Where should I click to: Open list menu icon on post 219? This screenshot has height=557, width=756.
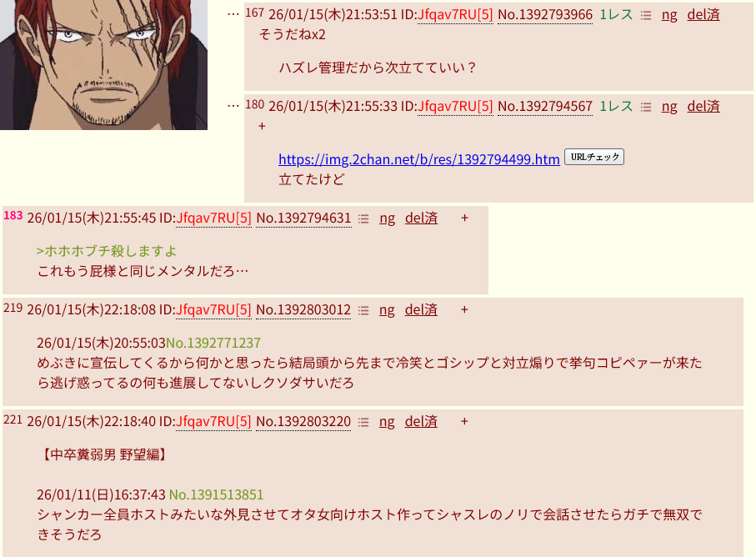(x=363, y=310)
